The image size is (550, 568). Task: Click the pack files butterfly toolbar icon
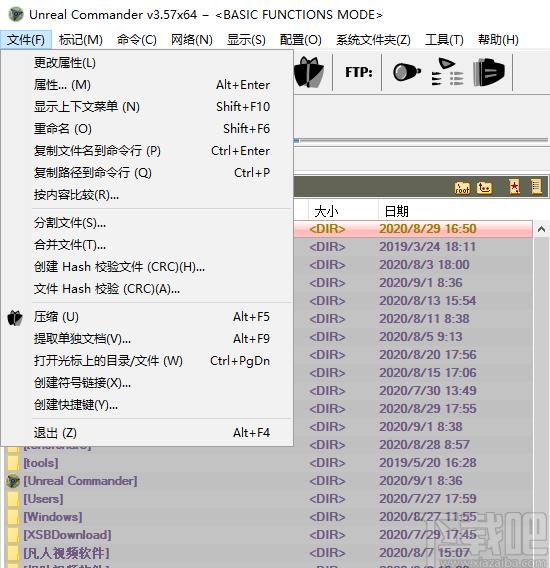tap(309, 72)
